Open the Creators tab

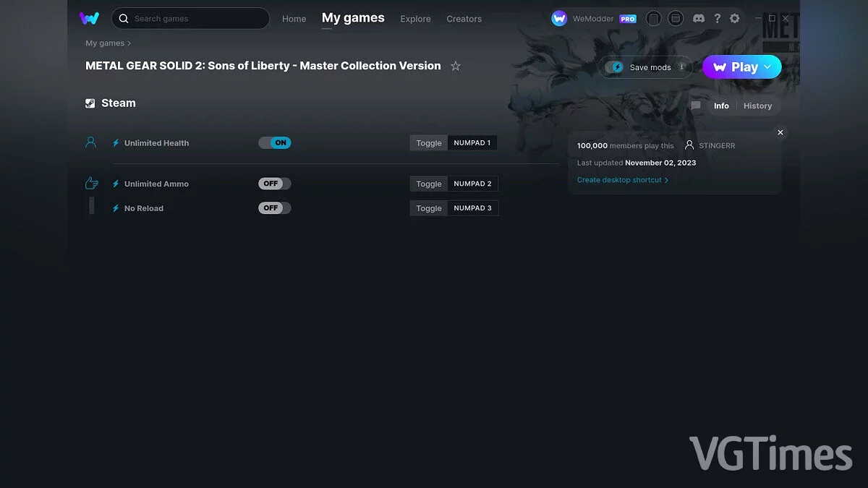[x=464, y=19]
